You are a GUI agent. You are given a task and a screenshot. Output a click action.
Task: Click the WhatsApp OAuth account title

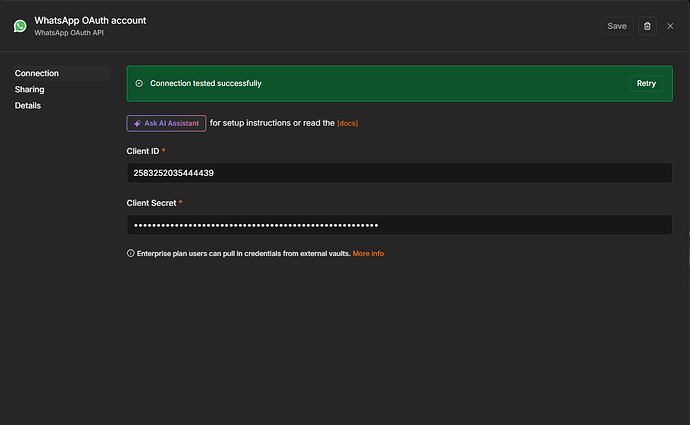tap(90, 21)
